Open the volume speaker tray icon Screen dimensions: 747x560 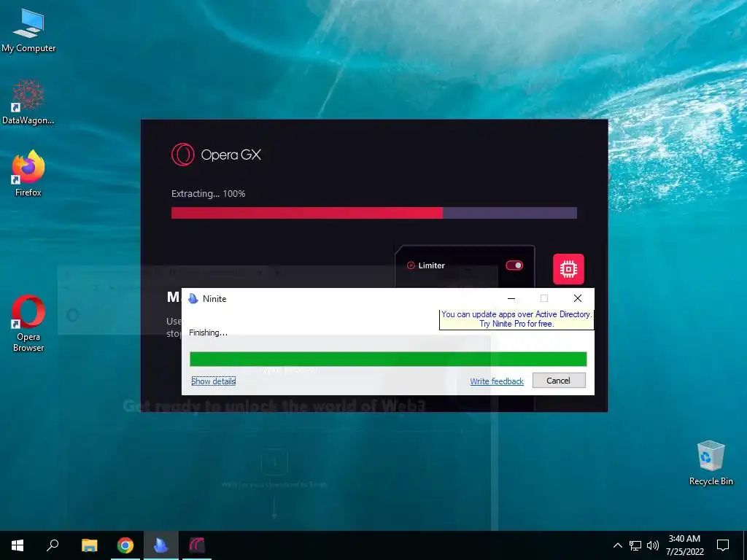point(653,545)
